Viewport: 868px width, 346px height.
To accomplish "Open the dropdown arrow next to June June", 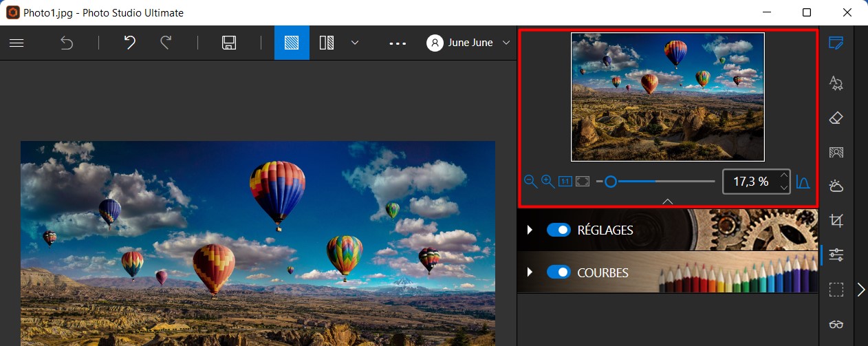I will pos(506,43).
